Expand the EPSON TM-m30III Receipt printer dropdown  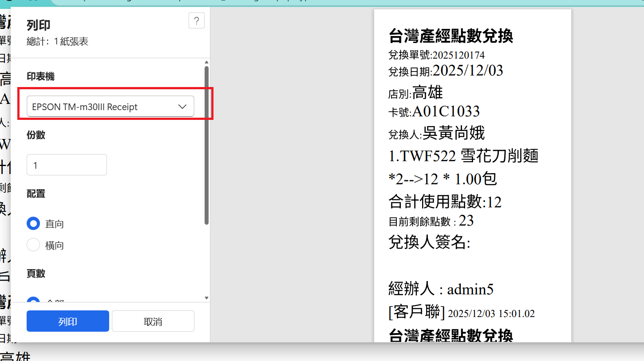111,107
